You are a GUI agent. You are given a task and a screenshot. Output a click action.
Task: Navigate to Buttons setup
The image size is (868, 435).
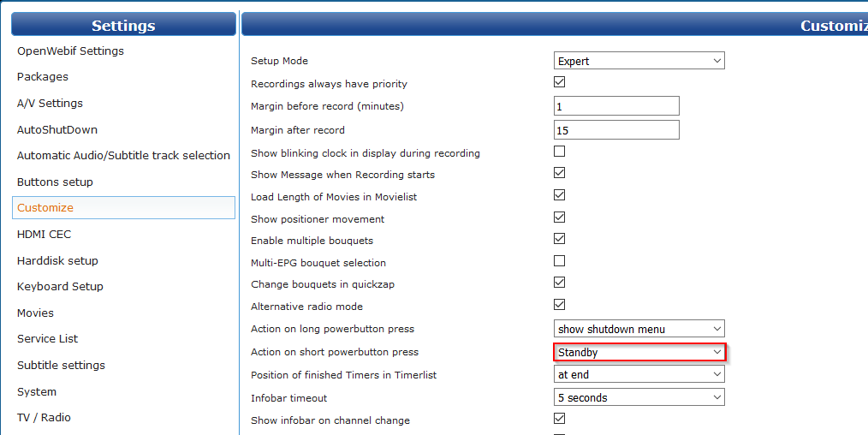click(55, 182)
